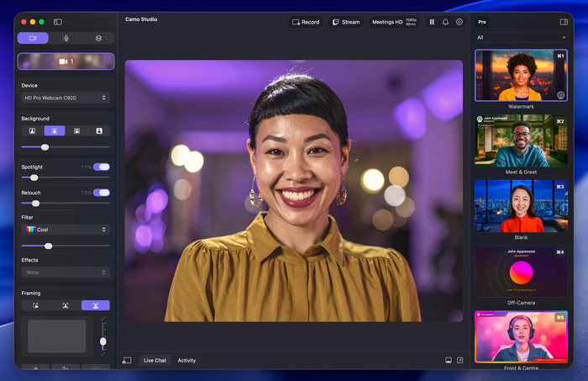Viewport: 588px width, 381px height.
Task: Choose the first background mode icon
Action: (32, 130)
